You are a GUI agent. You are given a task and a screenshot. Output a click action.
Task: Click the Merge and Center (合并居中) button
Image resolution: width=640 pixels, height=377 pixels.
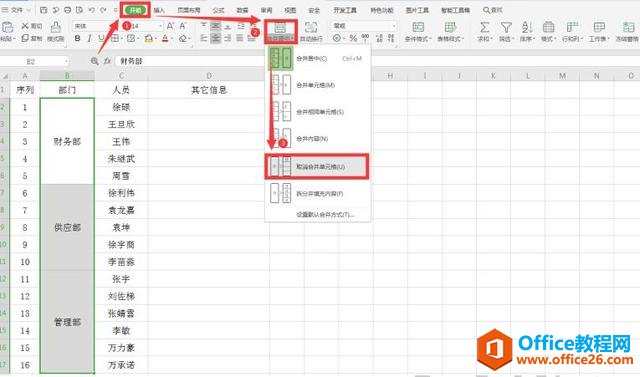point(280,32)
